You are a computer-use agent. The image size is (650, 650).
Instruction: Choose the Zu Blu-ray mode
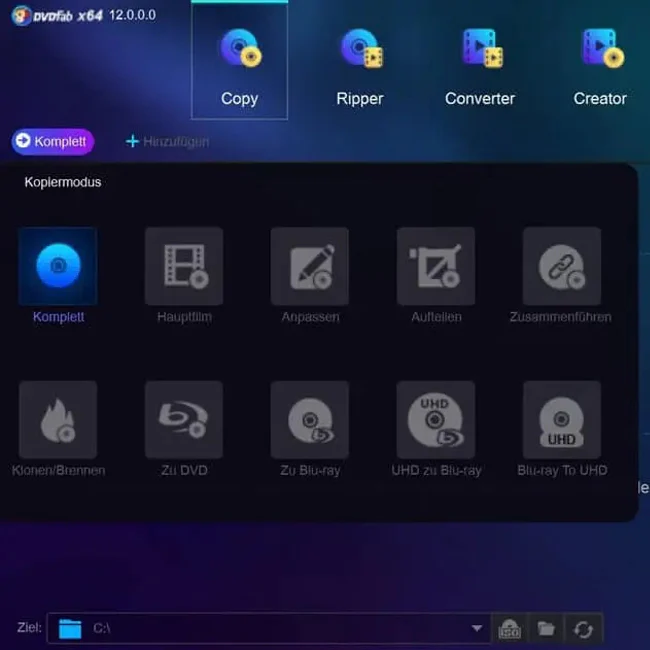pos(310,419)
